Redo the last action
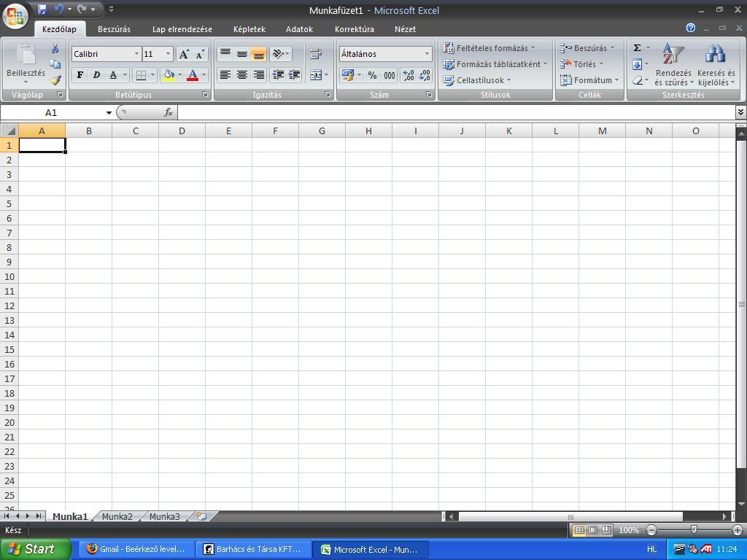Screen dimensions: 747x560 pyautogui.click(x=82, y=9)
